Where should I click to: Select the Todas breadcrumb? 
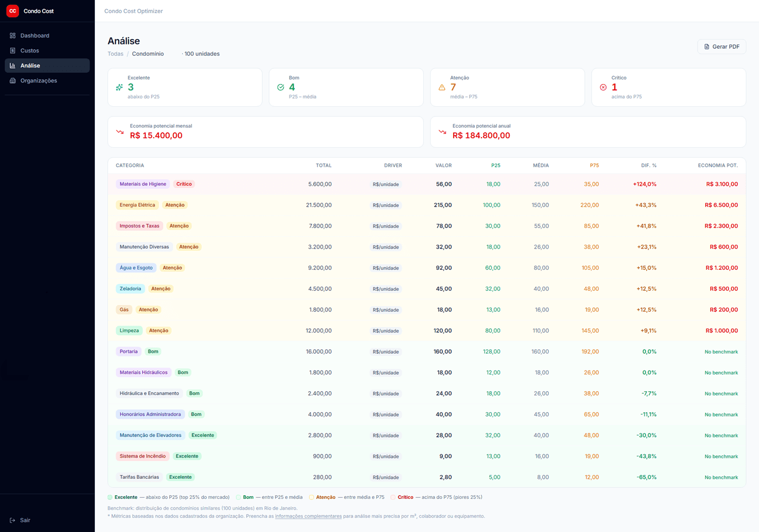[115, 54]
